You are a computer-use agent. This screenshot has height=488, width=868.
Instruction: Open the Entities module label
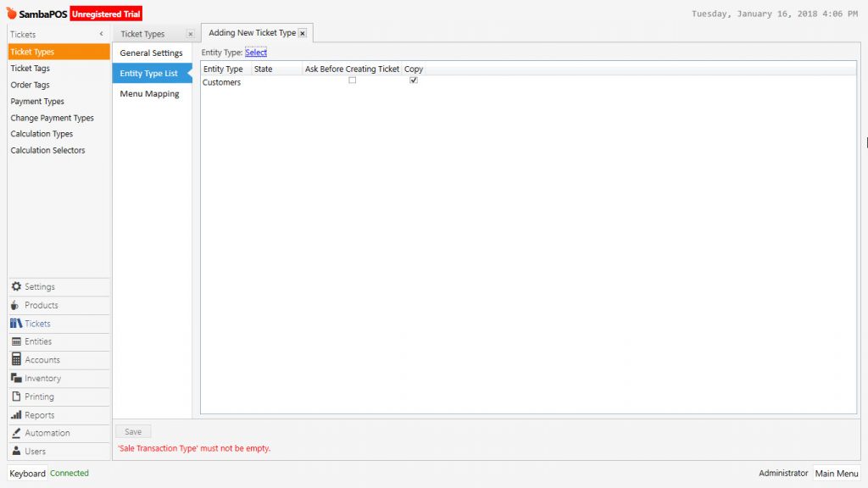[38, 341]
